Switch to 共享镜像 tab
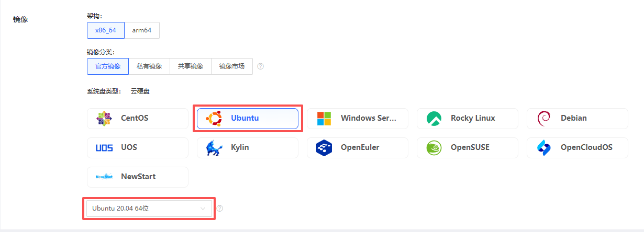Image resolution: width=644 pixels, height=232 pixels. click(191, 66)
